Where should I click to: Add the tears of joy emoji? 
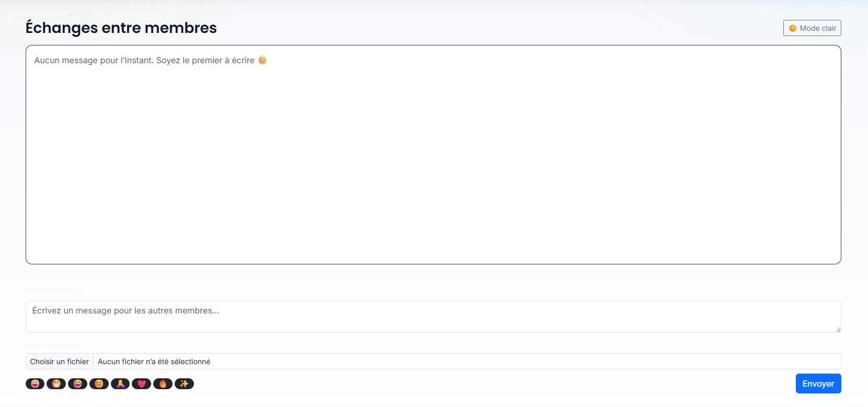pyautogui.click(x=77, y=384)
